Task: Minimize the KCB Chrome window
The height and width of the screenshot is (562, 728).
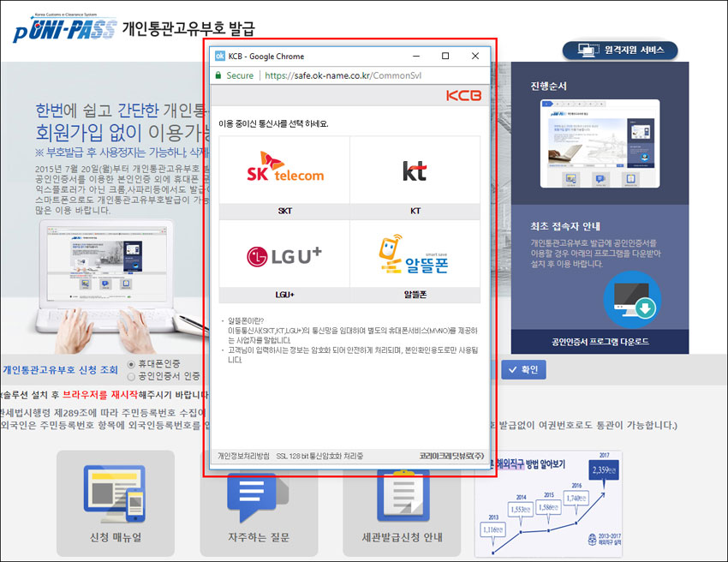Action: click(416, 56)
